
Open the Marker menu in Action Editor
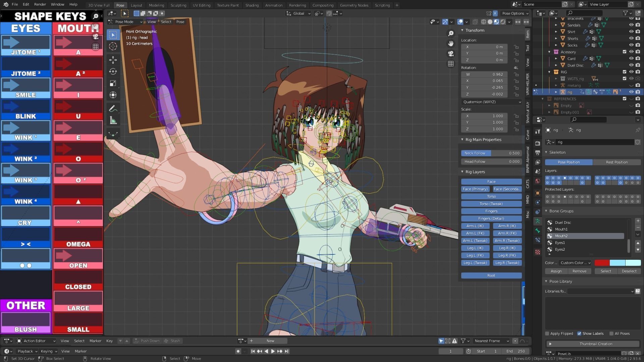point(95,341)
